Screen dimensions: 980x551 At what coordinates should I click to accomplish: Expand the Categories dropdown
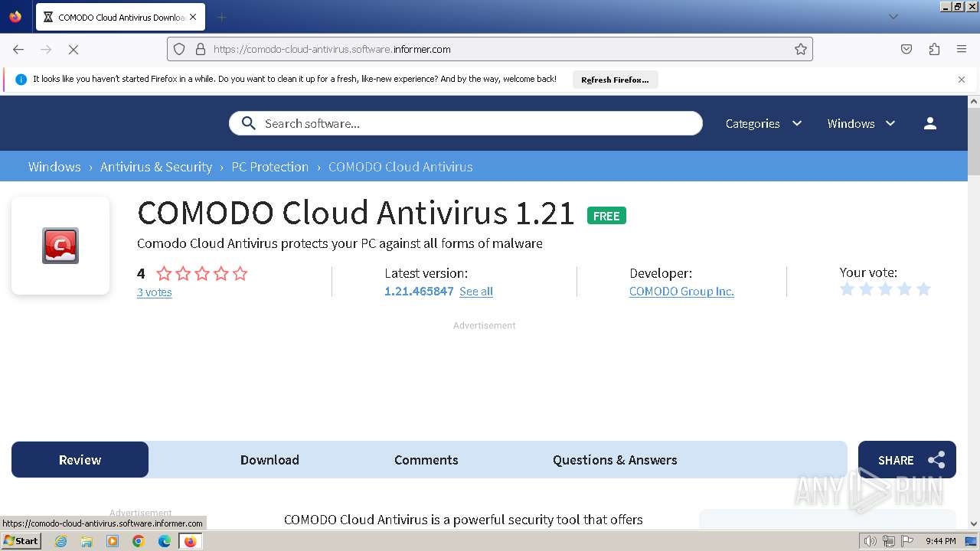tap(763, 123)
